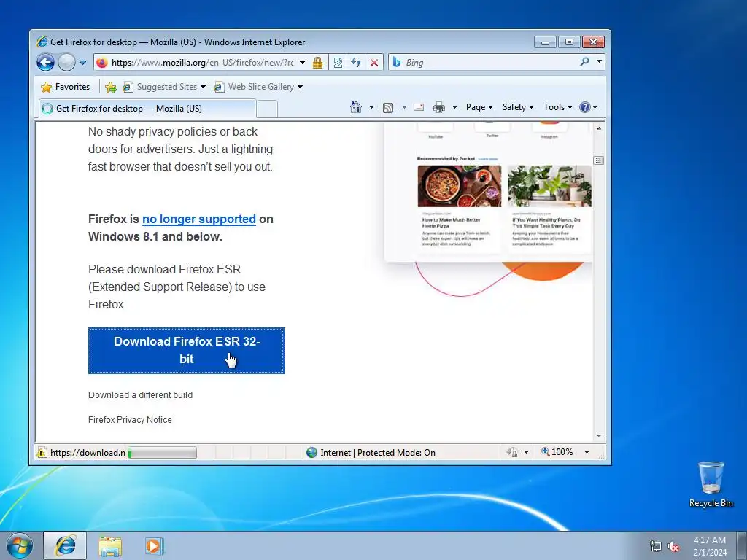Open the Web Slice Gallery dropdown
Image resolution: width=747 pixels, height=560 pixels.
258,87
